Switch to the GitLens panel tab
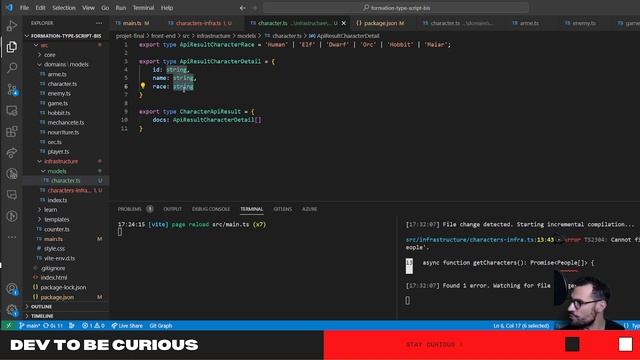 click(282, 209)
